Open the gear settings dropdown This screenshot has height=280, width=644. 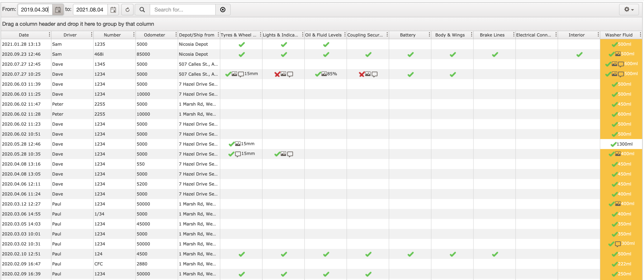click(629, 10)
